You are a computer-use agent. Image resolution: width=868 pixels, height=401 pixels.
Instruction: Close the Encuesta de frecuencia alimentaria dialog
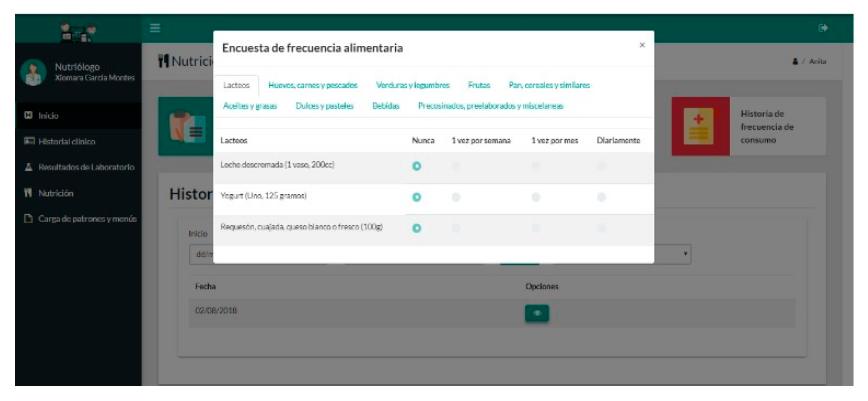(642, 45)
